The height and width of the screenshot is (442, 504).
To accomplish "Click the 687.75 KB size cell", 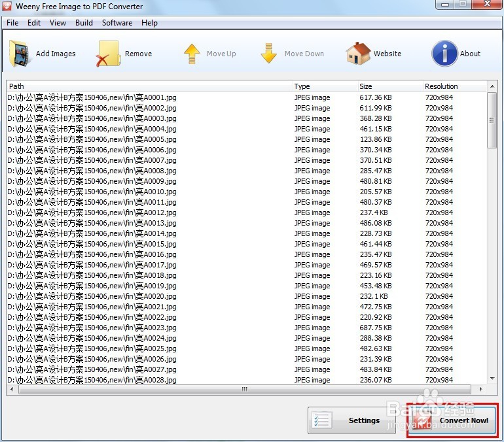I will [x=376, y=328].
